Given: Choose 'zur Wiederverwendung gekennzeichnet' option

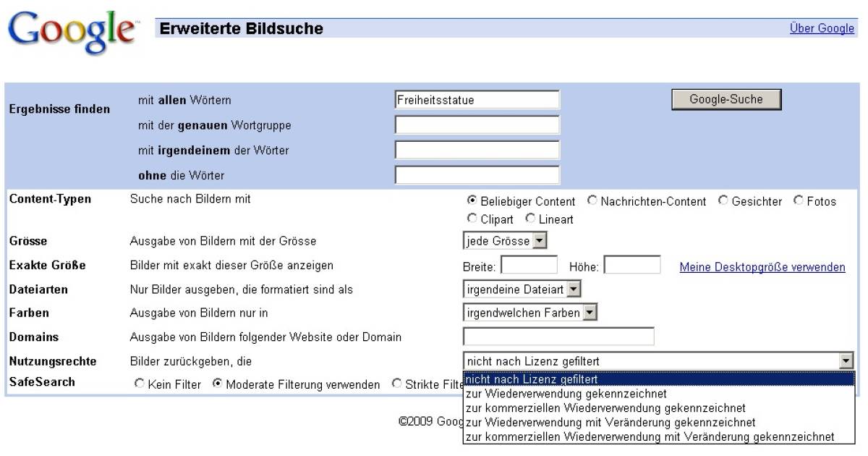Looking at the screenshot, I should (658, 394).
